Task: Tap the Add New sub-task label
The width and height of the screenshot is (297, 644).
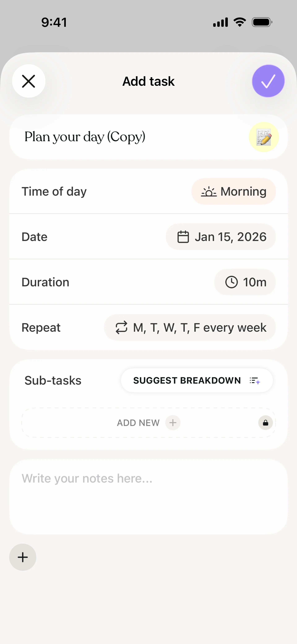Action: click(x=138, y=423)
